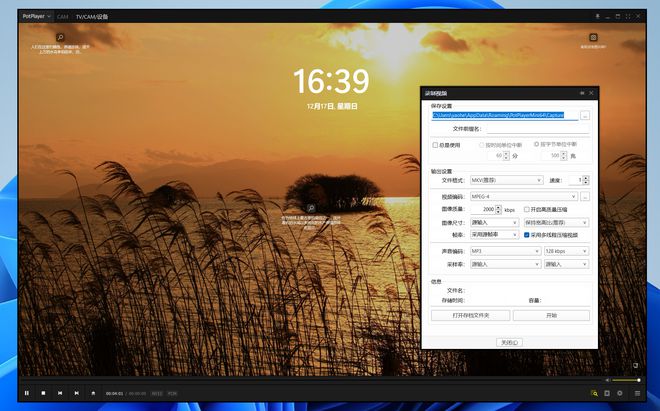Click the elapsed time 00:04:01 display
This screenshot has width=660, height=411.
[114, 393]
